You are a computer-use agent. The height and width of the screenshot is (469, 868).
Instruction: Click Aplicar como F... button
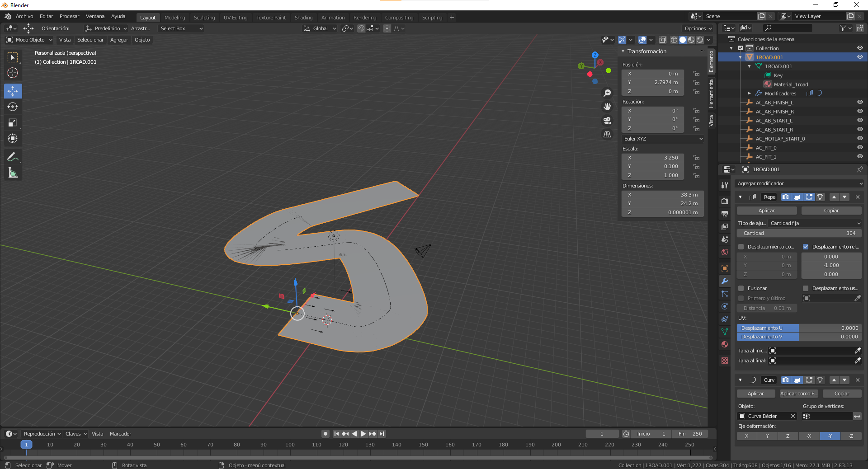click(799, 394)
